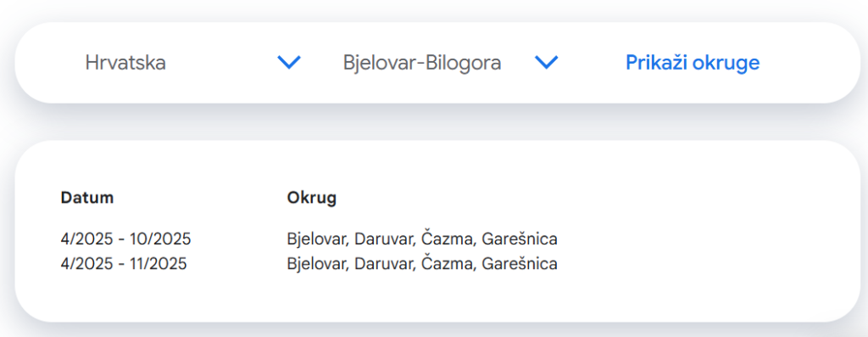Click Garešnica in the 10/2025 row
The image size is (868, 337).
pyautogui.click(x=520, y=239)
